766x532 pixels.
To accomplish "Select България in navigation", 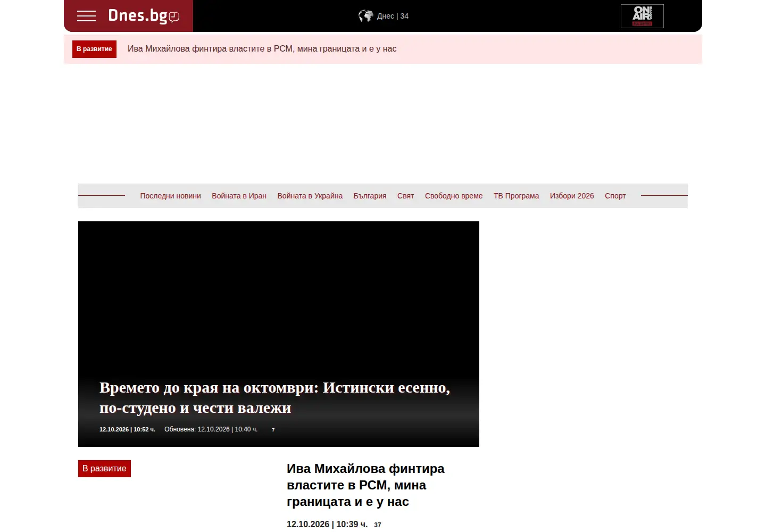I will pos(370,196).
